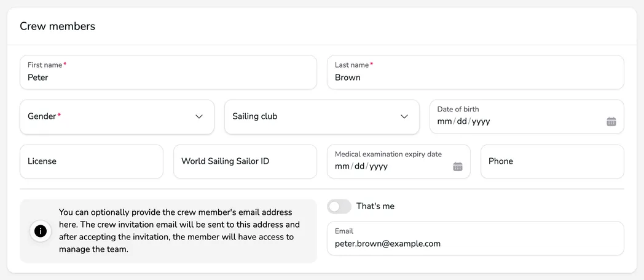Open the Date of birth calendar picker
The image size is (644, 280).
[x=611, y=122]
